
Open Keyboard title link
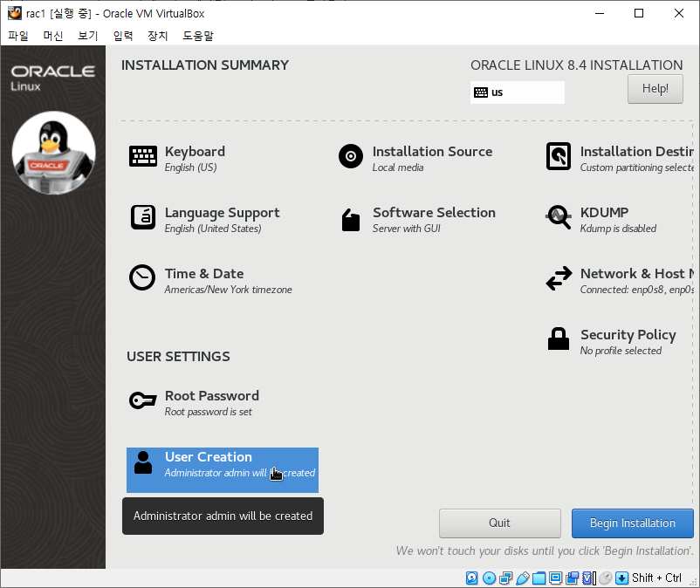pyautogui.click(x=195, y=152)
